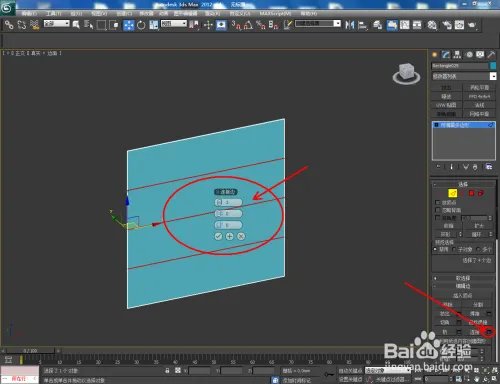This screenshot has width=500, height=384.
Task: Collapse the 选择 rollout header
Action: pyautogui.click(x=463, y=184)
